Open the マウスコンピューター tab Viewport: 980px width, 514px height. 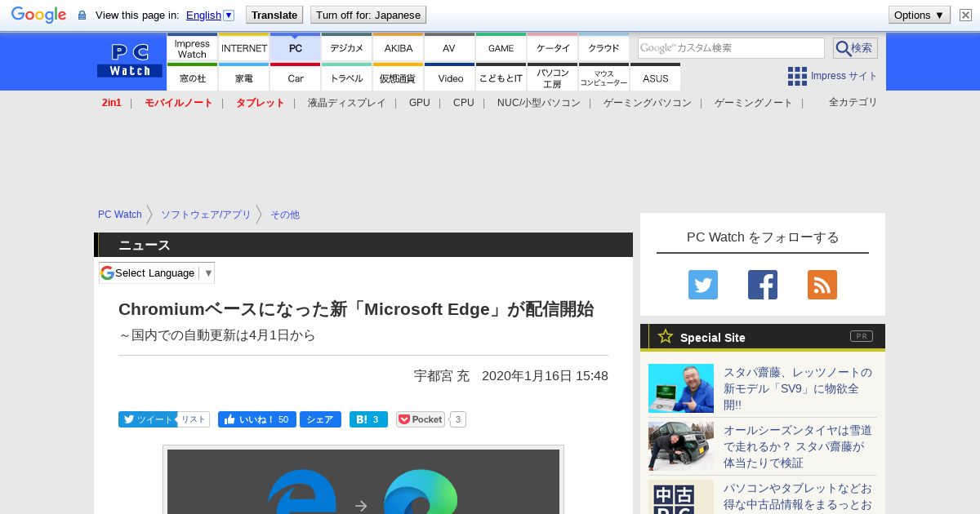tap(604, 78)
